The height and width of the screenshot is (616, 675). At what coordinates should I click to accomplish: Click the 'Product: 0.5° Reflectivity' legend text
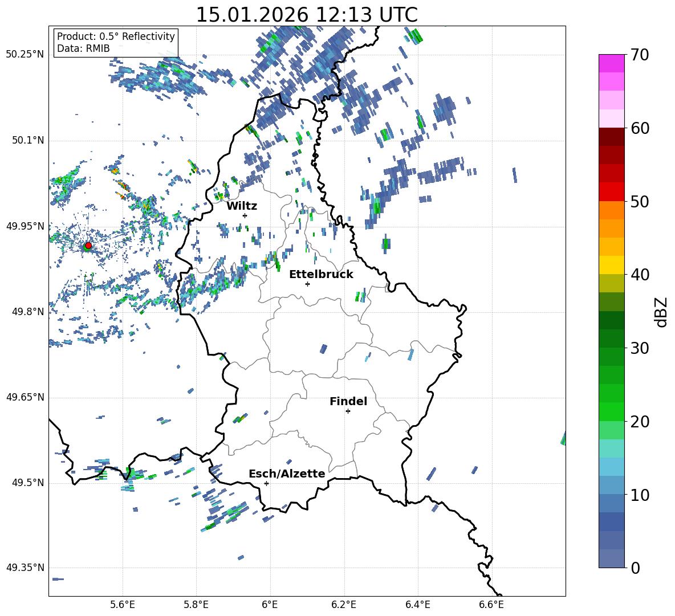pyautogui.click(x=116, y=36)
